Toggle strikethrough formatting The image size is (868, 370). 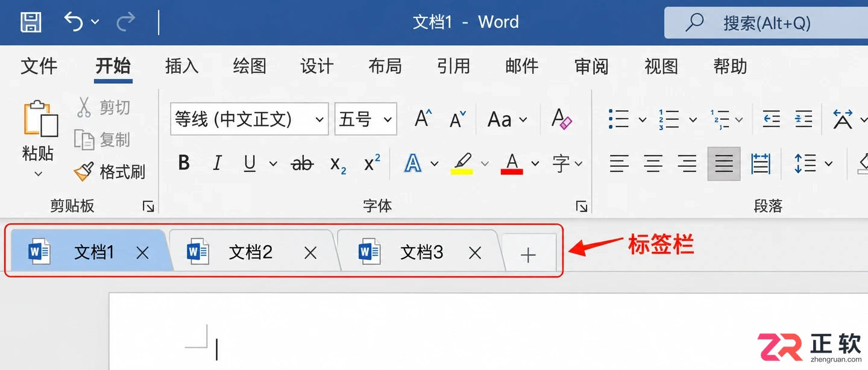[303, 163]
